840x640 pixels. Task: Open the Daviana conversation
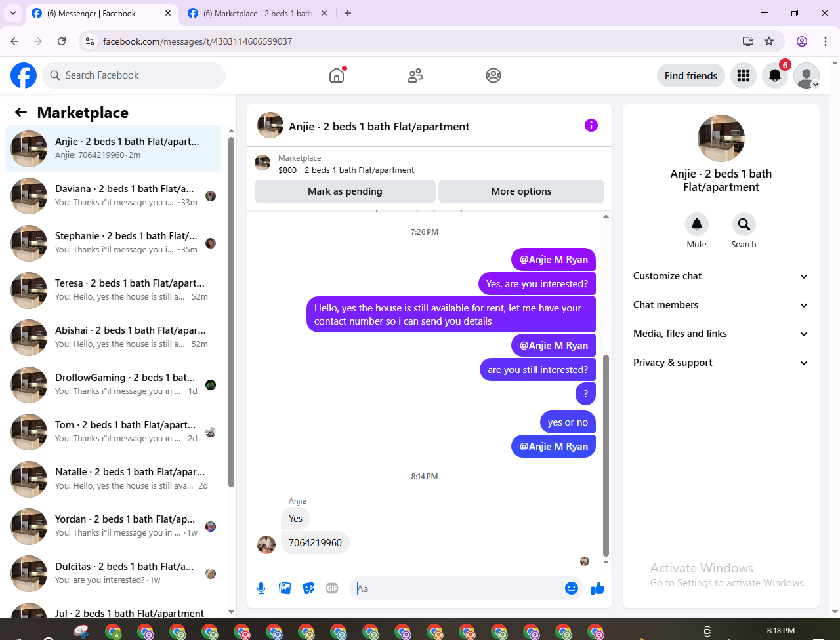tap(114, 196)
